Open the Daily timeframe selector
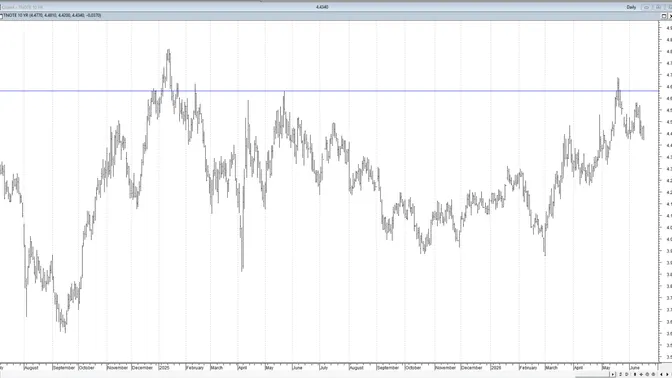The width and height of the screenshot is (672, 378). click(631, 7)
